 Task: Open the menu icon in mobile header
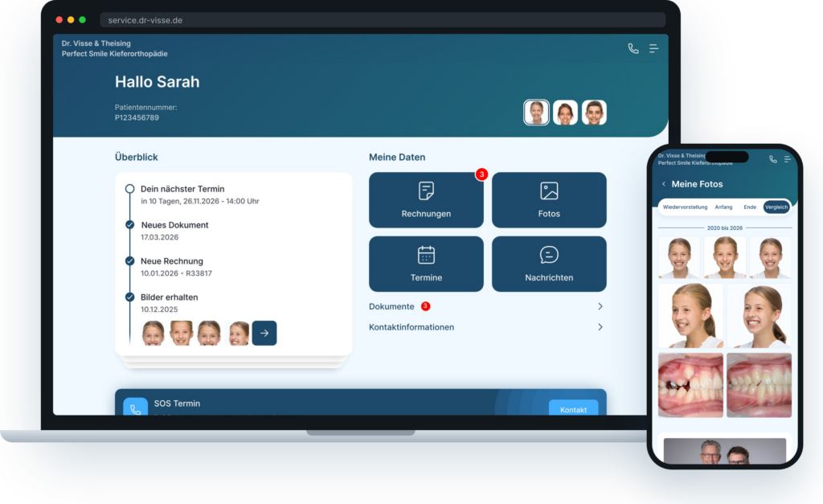787,159
